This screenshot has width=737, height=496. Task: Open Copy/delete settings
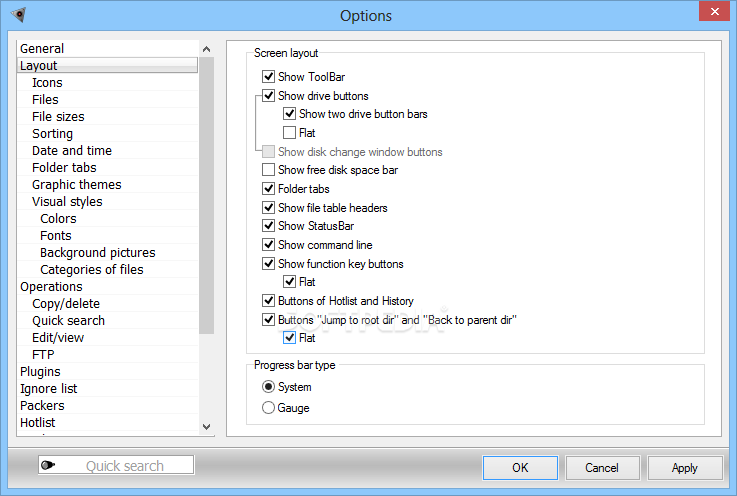coord(108,303)
